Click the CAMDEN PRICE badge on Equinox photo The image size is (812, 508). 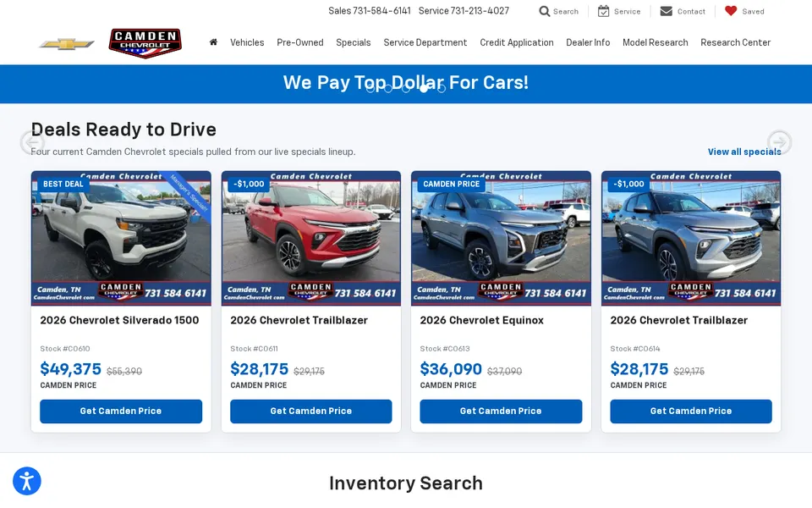point(451,184)
